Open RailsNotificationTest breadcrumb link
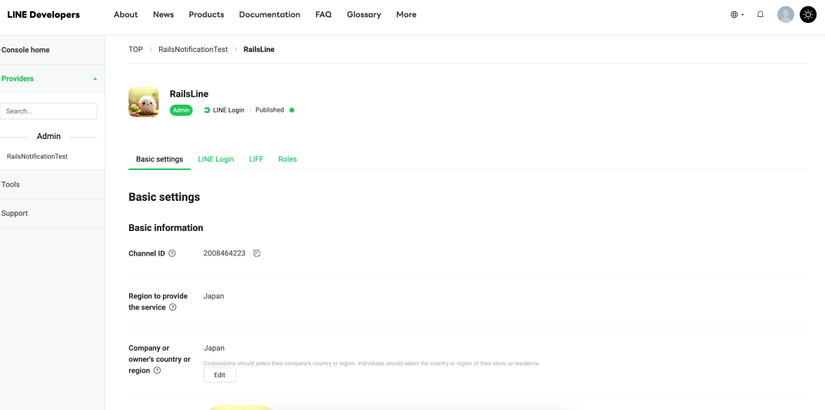This screenshot has width=825, height=410. point(193,49)
